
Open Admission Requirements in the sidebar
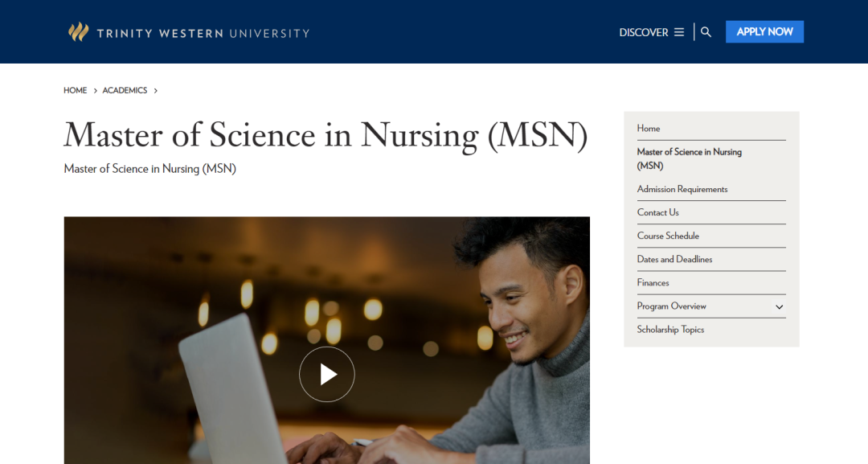(x=682, y=189)
